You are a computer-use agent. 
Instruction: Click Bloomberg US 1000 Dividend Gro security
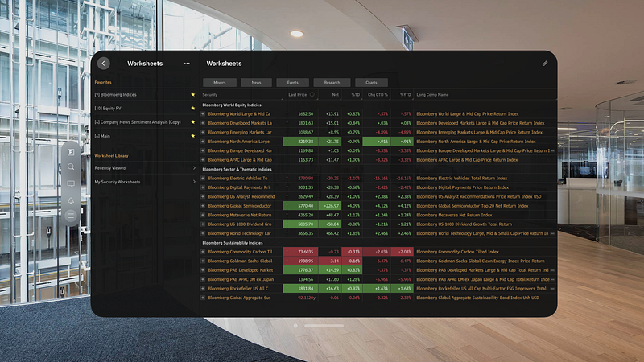[x=239, y=224]
